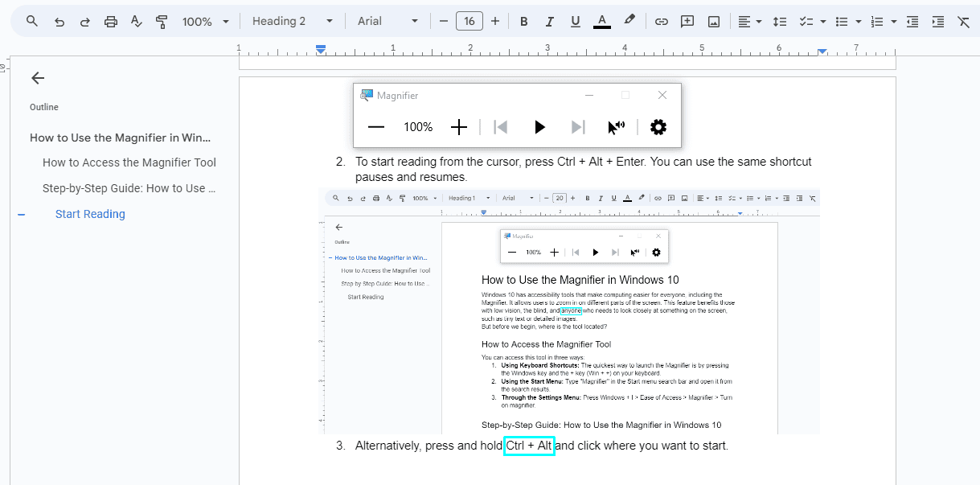Click the undo arrow in the toolbar

pyautogui.click(x=59, y=22)
